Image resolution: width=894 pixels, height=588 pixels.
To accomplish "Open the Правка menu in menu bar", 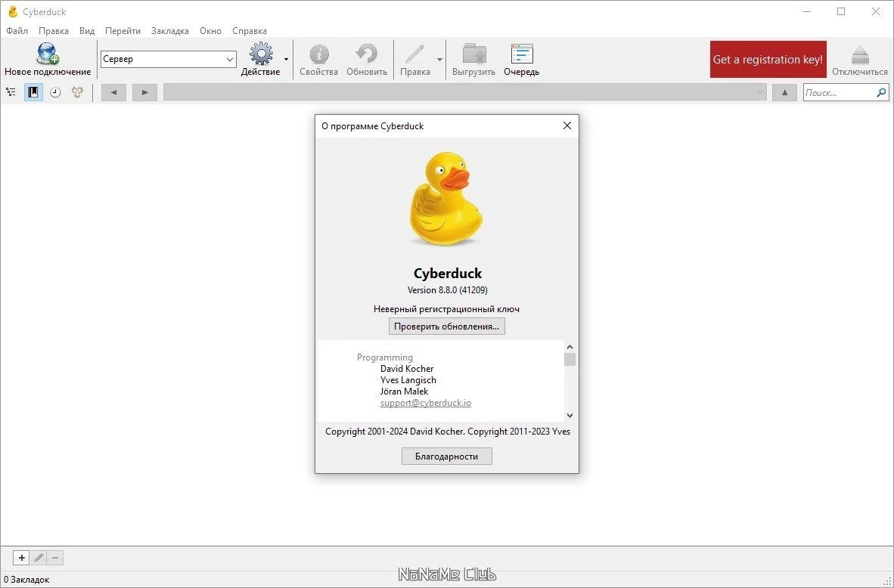I will [x=54, y=31].
